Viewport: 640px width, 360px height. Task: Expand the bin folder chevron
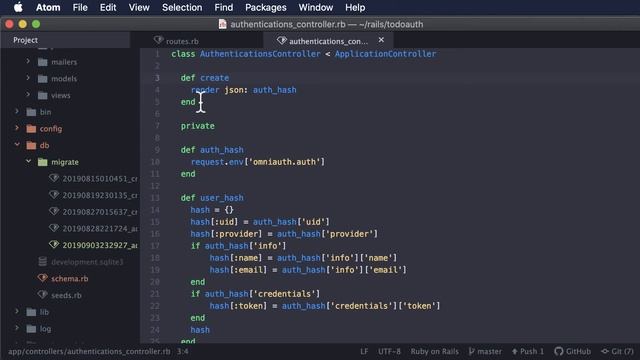pos(17,111)
